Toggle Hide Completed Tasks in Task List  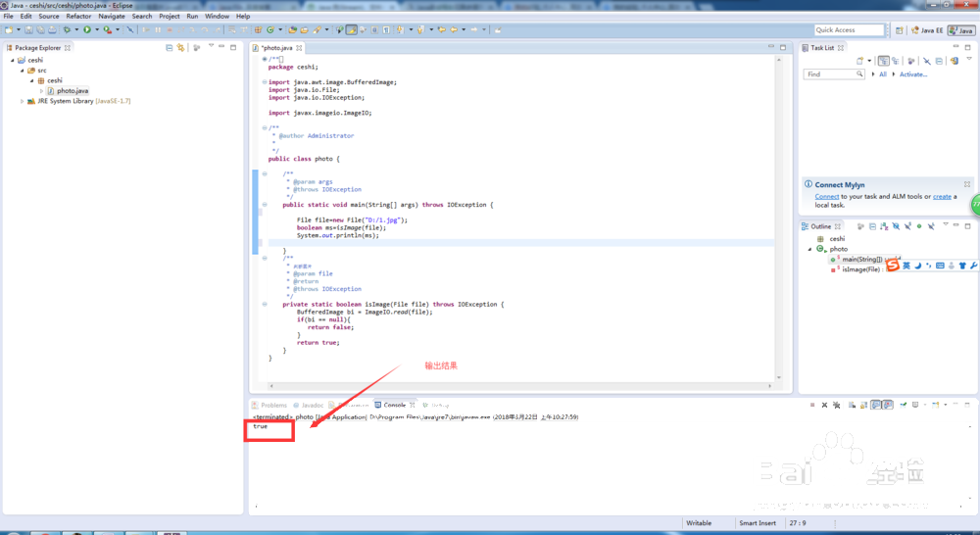[926, 61]
